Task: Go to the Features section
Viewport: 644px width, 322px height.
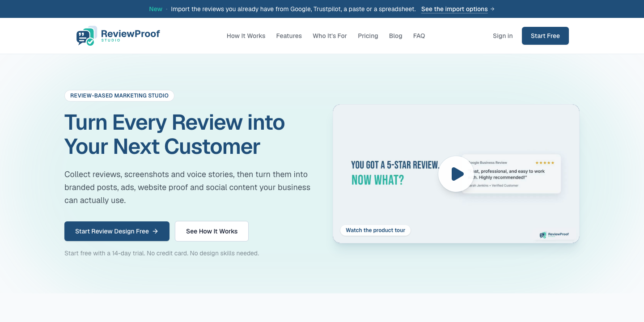Action: tap(289, 36)
